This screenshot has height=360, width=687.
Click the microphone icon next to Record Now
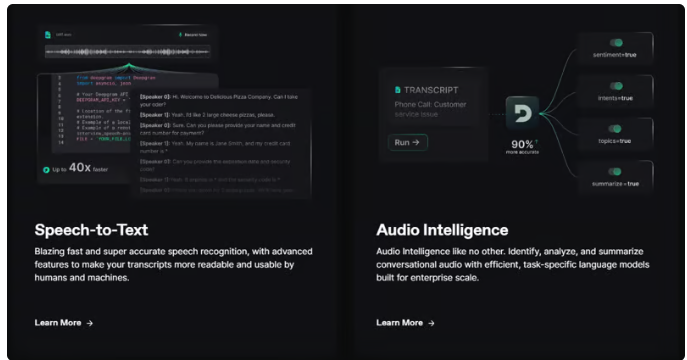[180, 35]
